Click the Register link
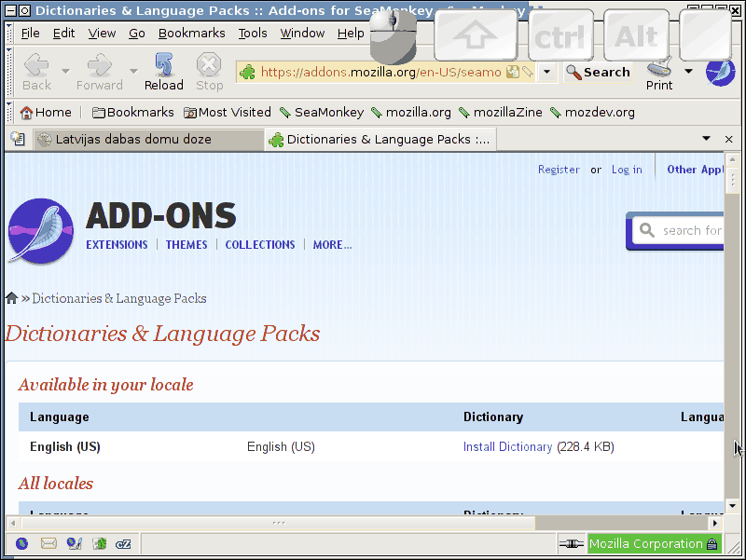The height and width of the screenshot is (560, 746). tap(559, 170)
